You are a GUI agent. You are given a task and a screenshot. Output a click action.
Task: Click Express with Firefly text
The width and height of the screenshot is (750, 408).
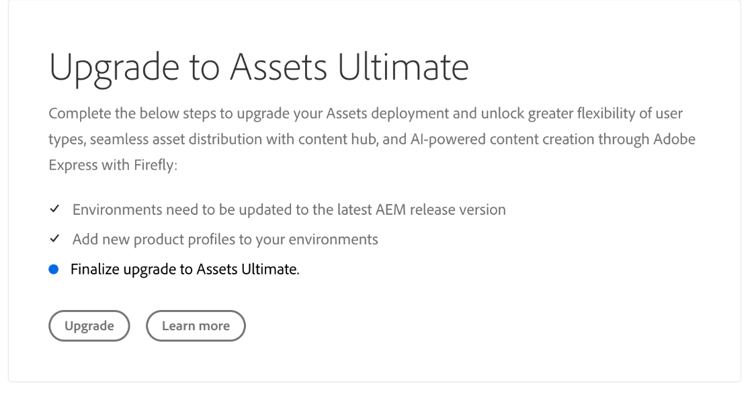click(x=112, y=165)
